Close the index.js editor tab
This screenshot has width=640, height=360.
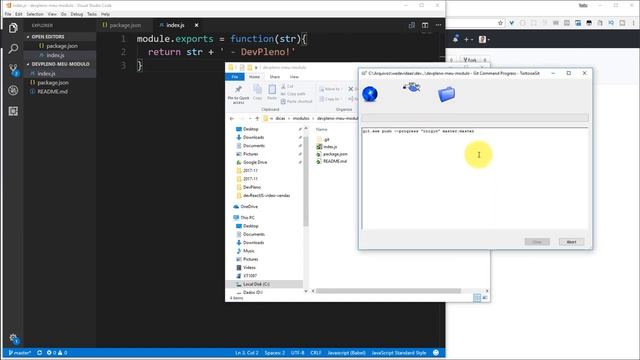196,25
